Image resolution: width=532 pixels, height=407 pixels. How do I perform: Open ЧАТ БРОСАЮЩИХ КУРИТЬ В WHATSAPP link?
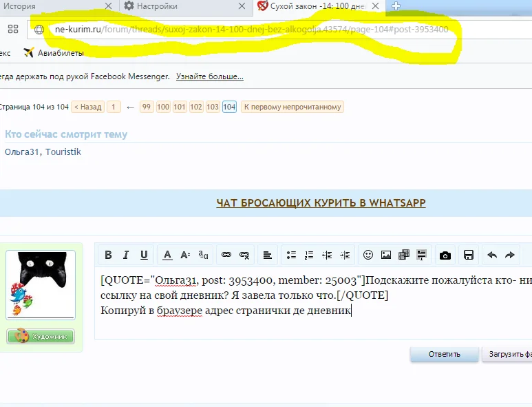[x=321, y=203]
